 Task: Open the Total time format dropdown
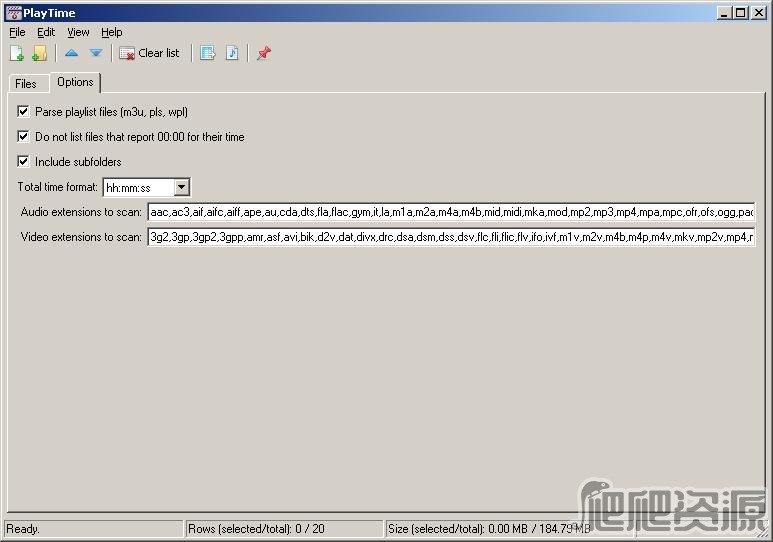point(181,187)
